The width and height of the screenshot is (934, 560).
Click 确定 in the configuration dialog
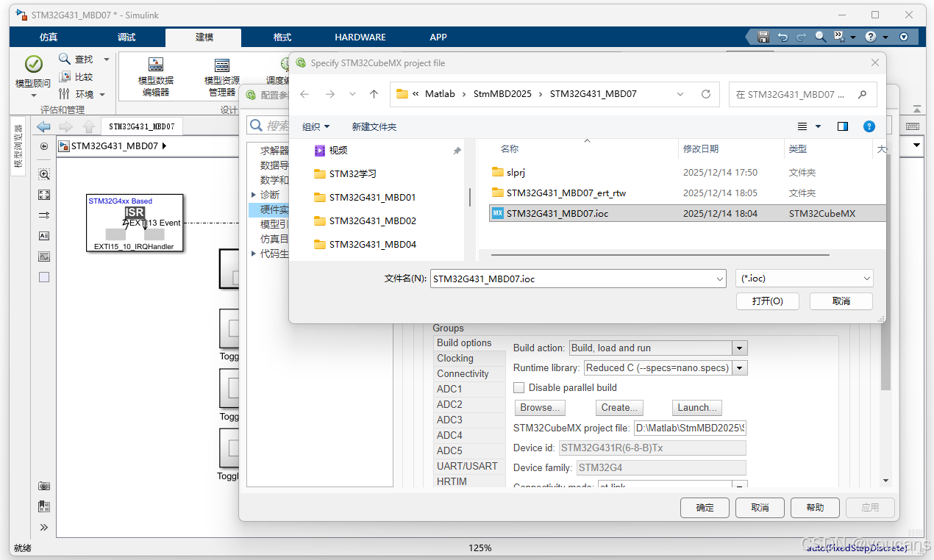pos(705,507)
